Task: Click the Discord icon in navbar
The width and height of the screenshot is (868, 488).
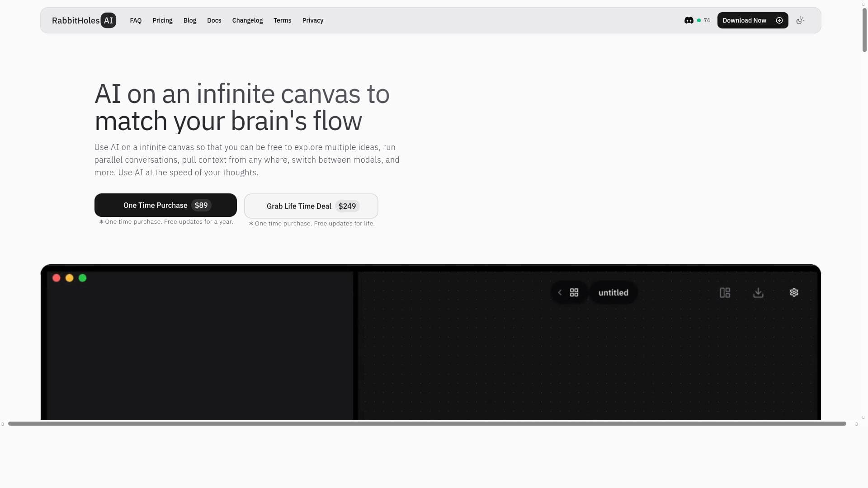Action: [x=689, y=20]
